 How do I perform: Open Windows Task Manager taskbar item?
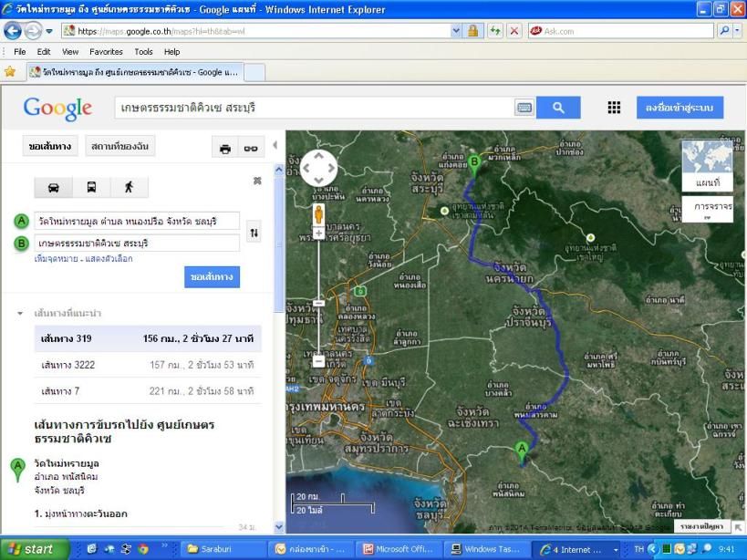click(487, 549)
